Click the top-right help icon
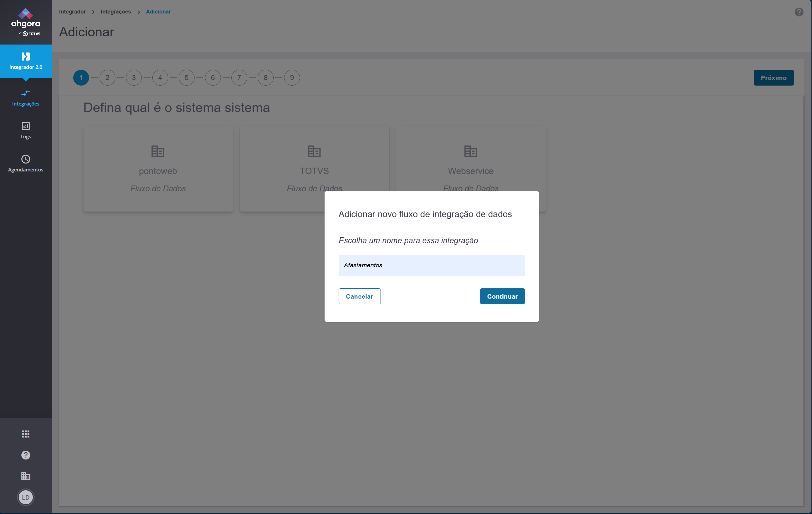This screenshot has width=812, height=514. click(x=799, y=12)
